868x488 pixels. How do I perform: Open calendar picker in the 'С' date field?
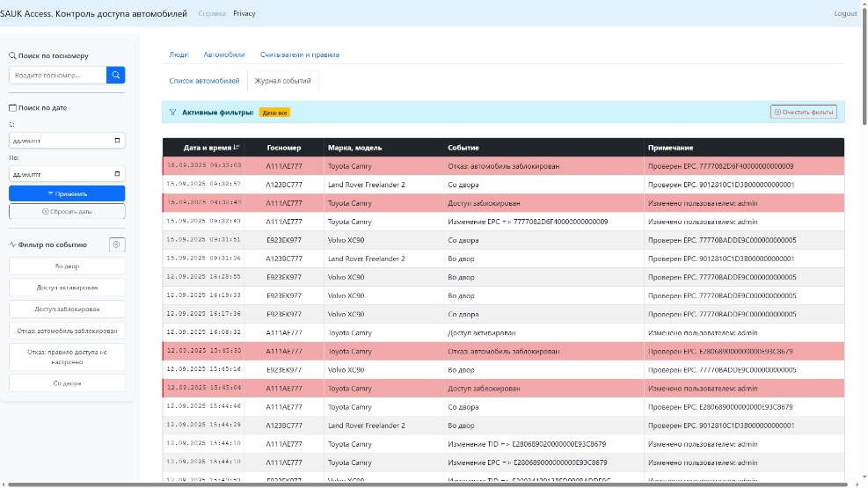(x=117, y=141)
